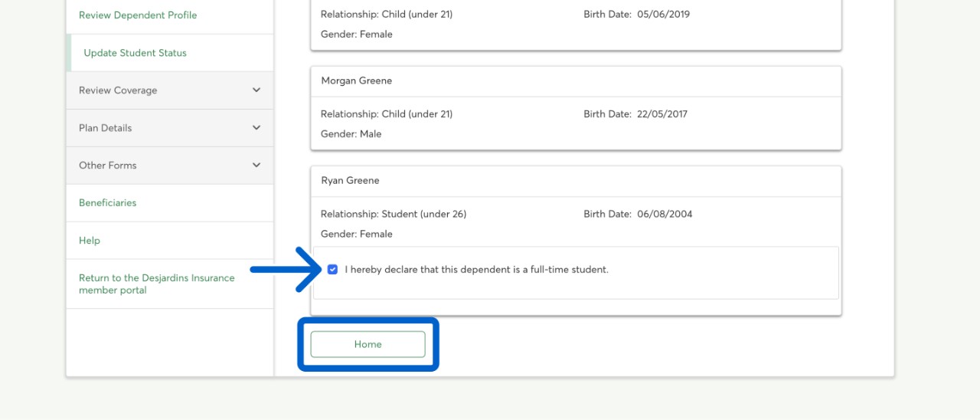Click the Plan Details menu label
Viewport: 980px width, 420px height.
click(x=106, y=128)
